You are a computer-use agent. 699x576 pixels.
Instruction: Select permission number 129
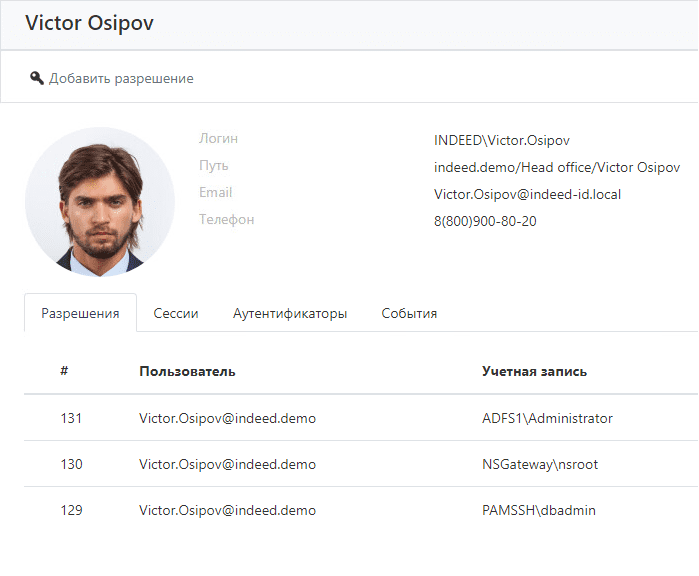tap(71, 510)
